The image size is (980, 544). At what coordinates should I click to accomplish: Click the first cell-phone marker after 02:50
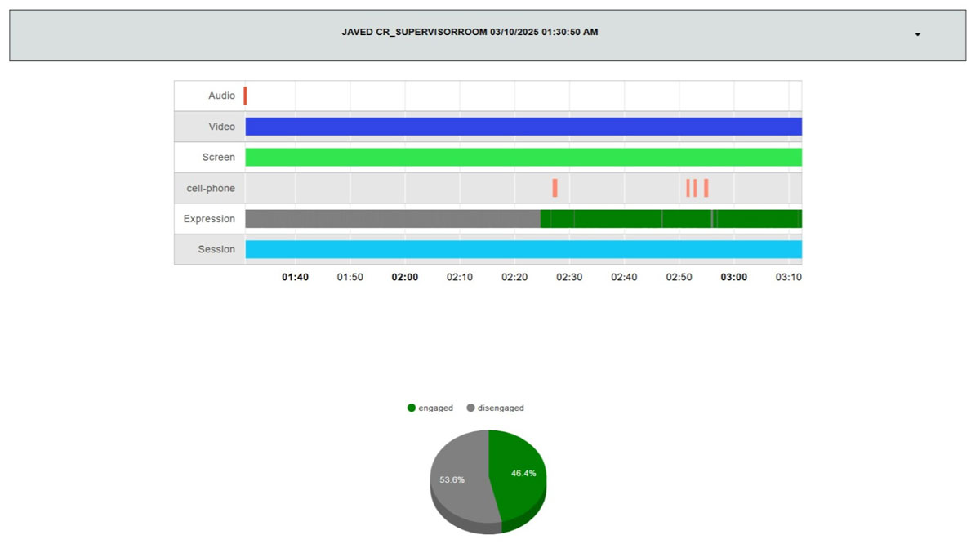(688, 188)
